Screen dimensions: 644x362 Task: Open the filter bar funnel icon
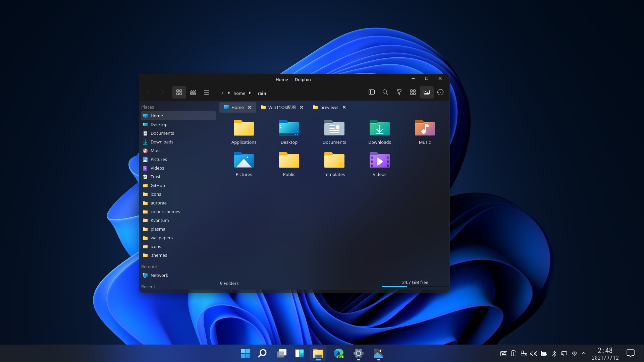(399, 92)
